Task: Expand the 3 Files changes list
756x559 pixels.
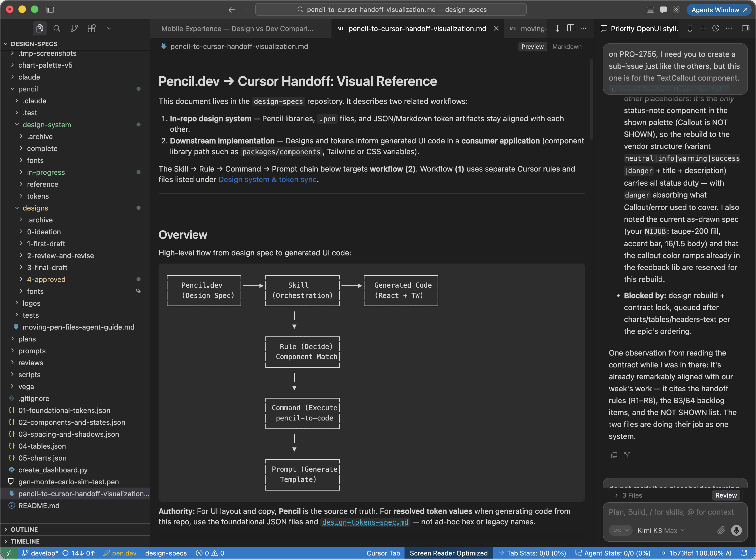Action: point(628,495)
